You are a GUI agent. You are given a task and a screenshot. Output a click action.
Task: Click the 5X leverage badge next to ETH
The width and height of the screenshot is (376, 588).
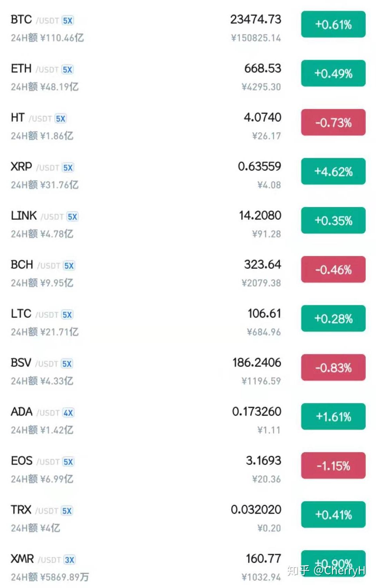click(67, 70)
